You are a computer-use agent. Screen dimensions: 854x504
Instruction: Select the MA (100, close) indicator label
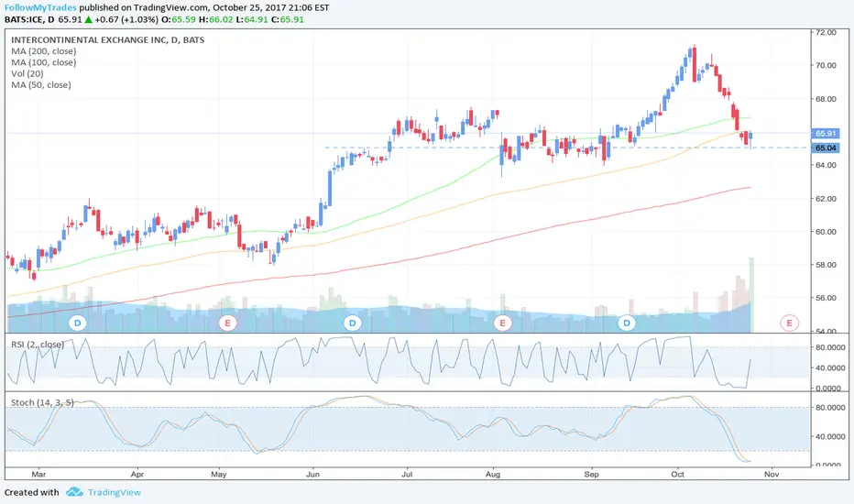coord(44,62)
